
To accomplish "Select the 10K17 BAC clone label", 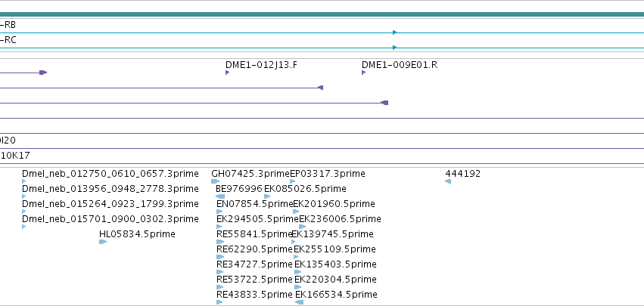I will click(x=15, y=156).
